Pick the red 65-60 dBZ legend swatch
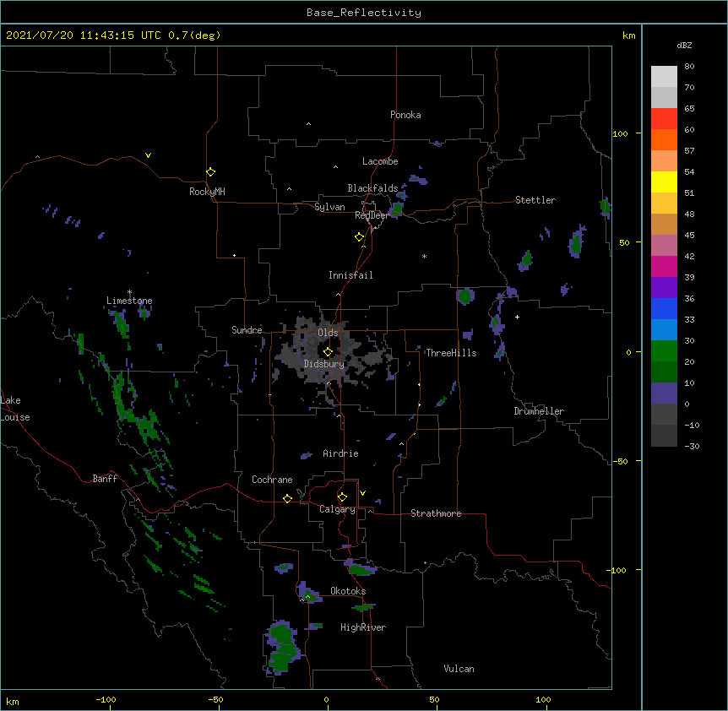Image resolution: width=728 pixels, height=711 pixels. coord(664,119)
